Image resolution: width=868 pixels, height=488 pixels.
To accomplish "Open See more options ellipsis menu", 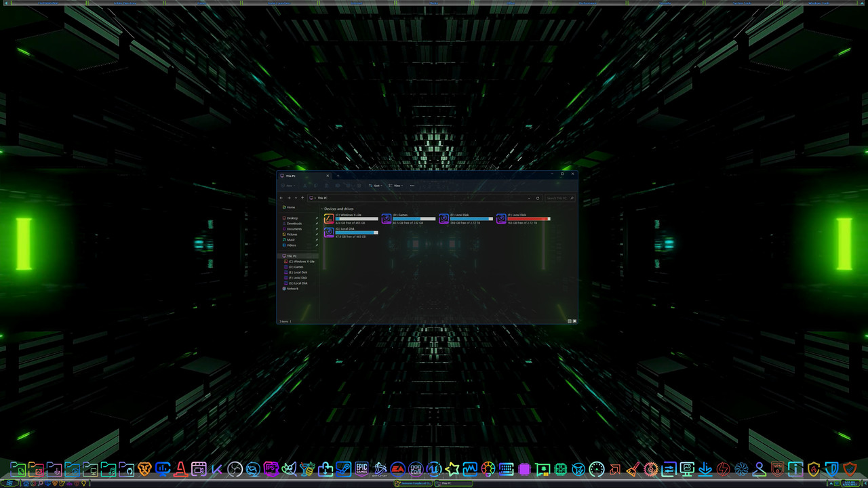I will tap(412, 186).
